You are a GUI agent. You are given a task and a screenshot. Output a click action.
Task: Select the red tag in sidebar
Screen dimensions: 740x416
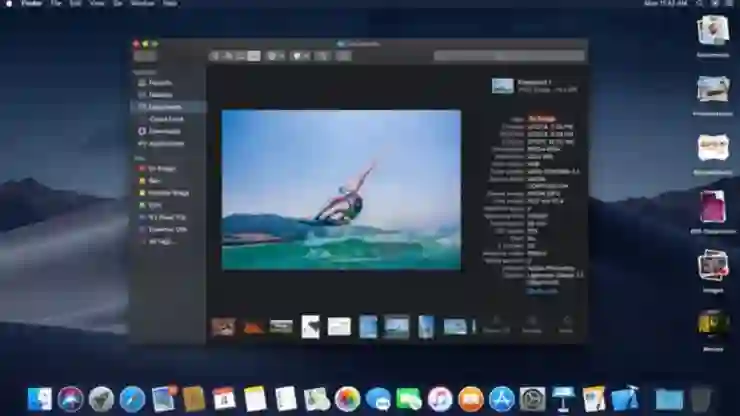point(168,169)
